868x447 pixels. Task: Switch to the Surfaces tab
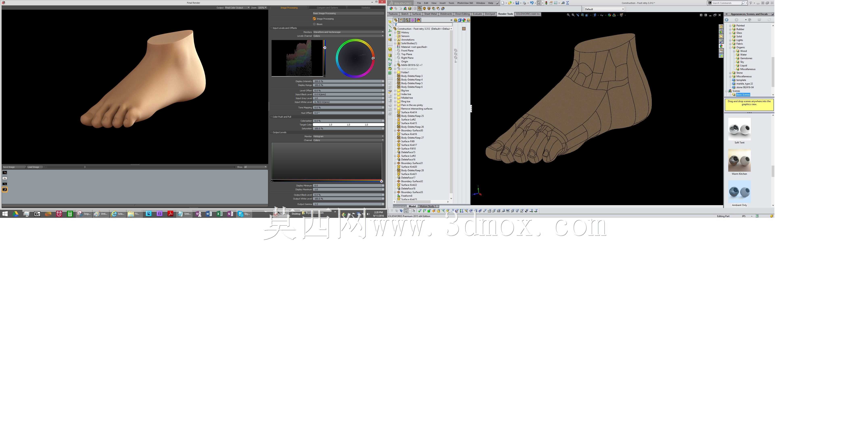416,14
